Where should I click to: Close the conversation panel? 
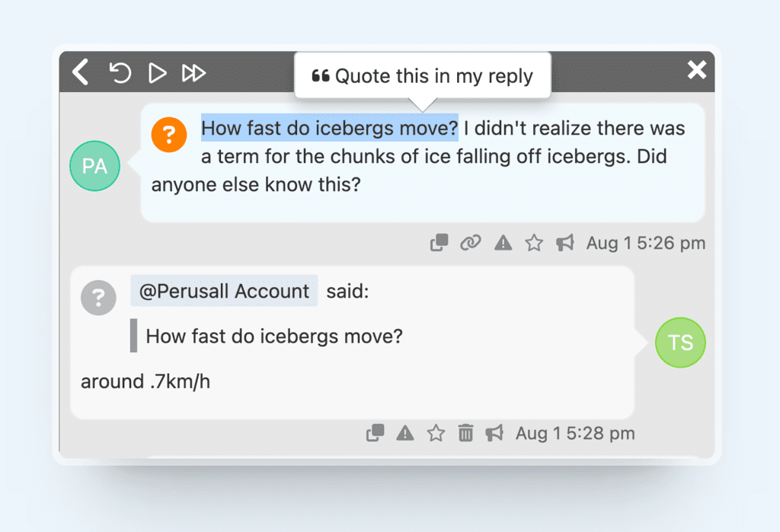(x=697, y=71)
